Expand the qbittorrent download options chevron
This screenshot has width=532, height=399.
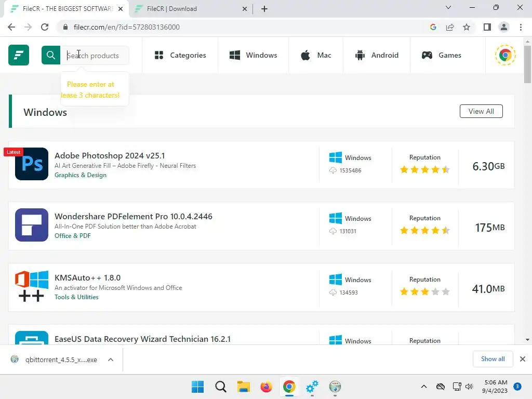click(111, 360)
